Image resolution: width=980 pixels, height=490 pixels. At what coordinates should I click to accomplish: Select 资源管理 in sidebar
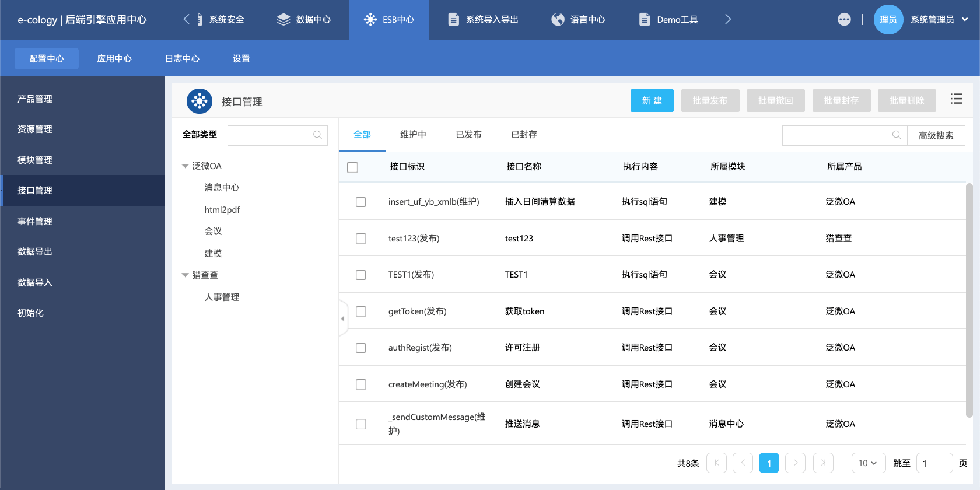click(x=82, y=129)
